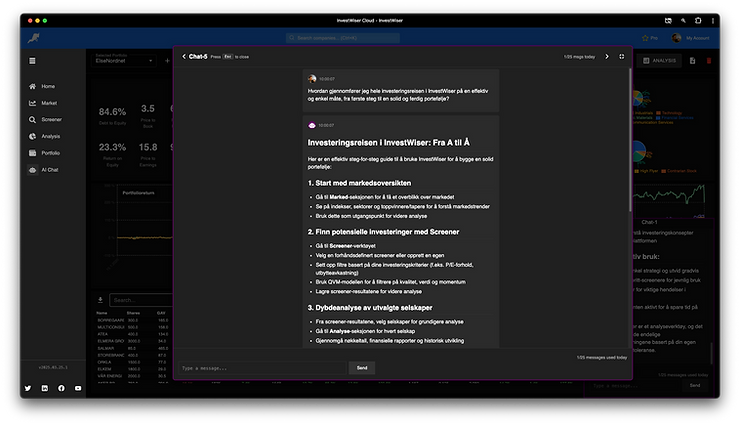740x425 pixels.
Task: Add a new portfolio with plus icon
Action: point(167,60)
